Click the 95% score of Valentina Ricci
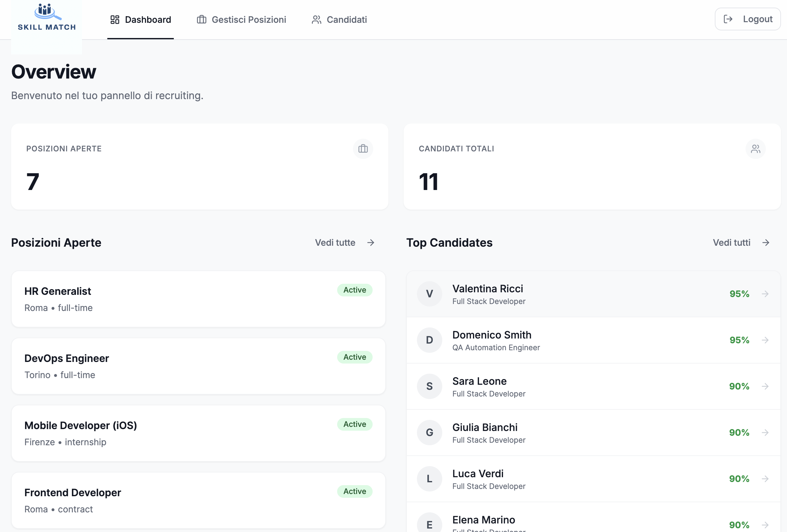Viewport: 787px width, 532px height. click(739, 294)
